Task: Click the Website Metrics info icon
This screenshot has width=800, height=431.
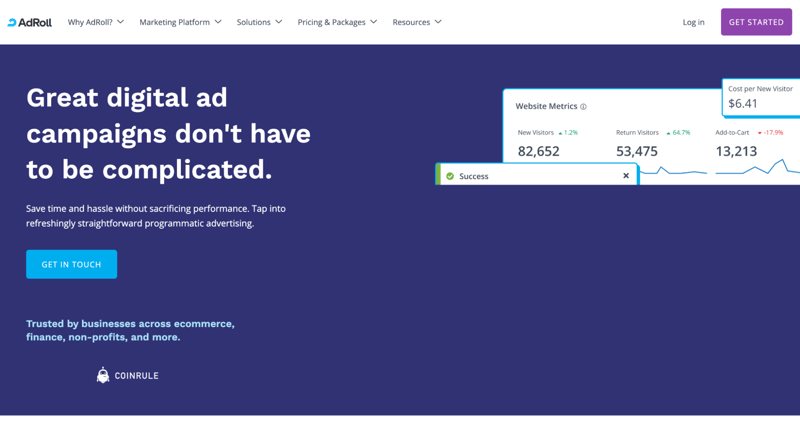Action: tap(583, 107)
